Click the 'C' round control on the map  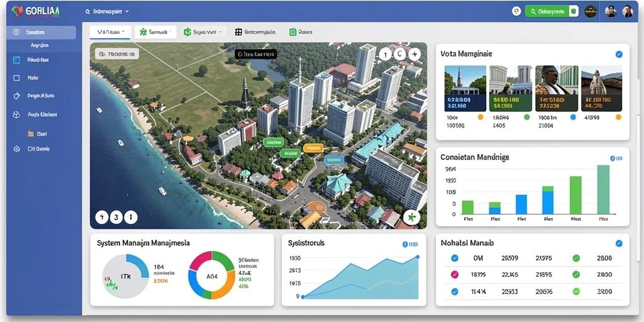pos(399,54)
